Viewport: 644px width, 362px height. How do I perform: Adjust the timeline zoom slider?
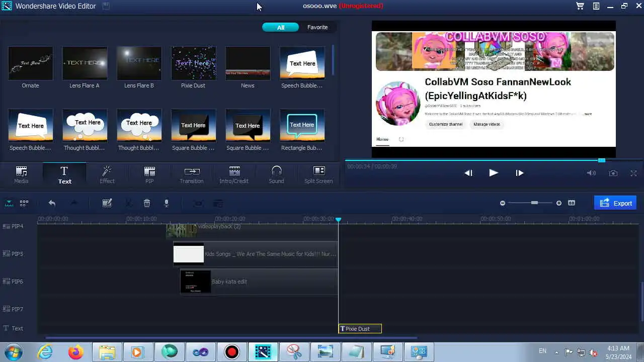tap(534, 203)
